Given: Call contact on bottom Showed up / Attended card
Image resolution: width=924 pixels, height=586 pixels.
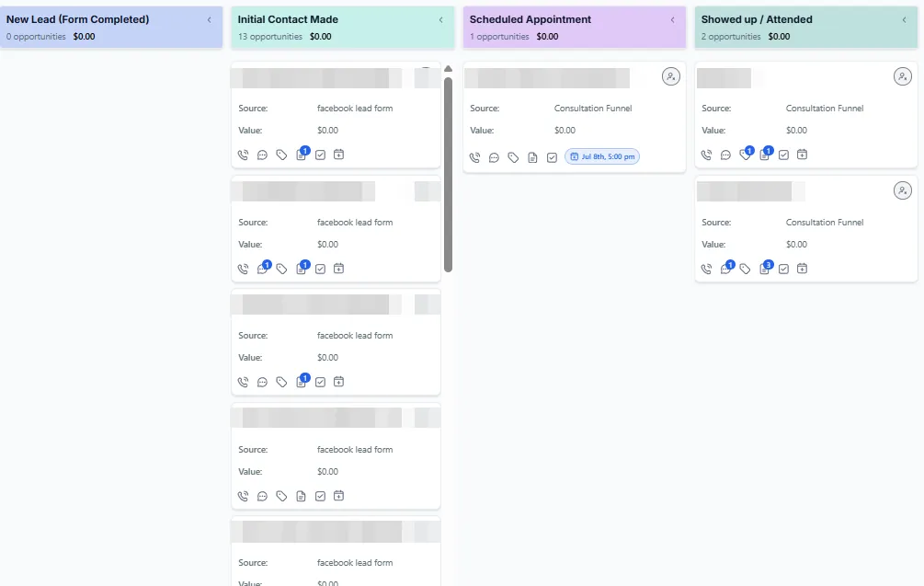Looking at the screenshot, I should coord(706,269).
